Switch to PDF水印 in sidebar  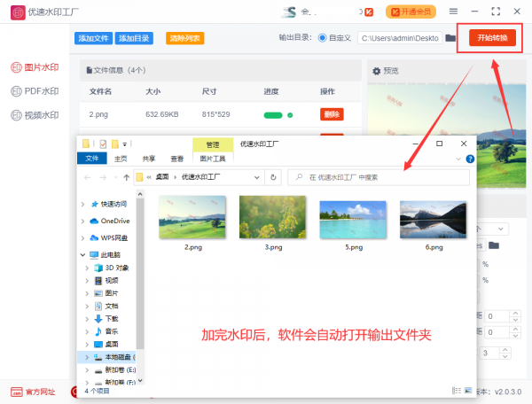click(x=35, y=91)
